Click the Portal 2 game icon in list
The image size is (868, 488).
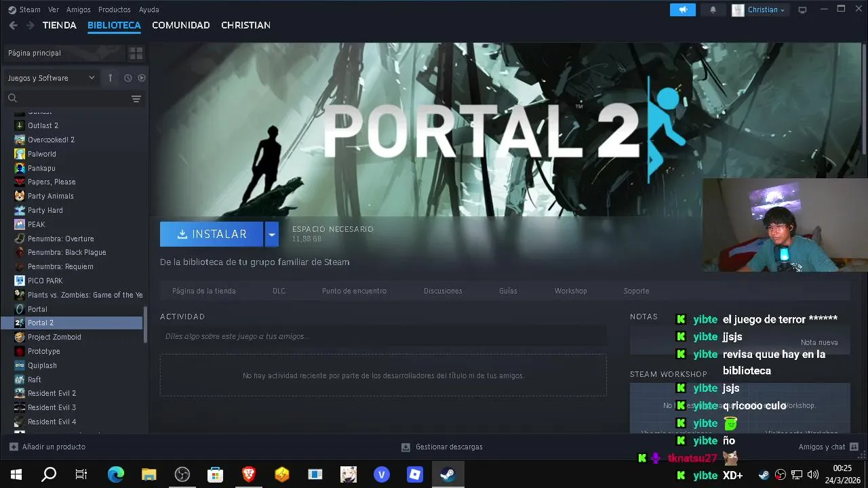20,323
